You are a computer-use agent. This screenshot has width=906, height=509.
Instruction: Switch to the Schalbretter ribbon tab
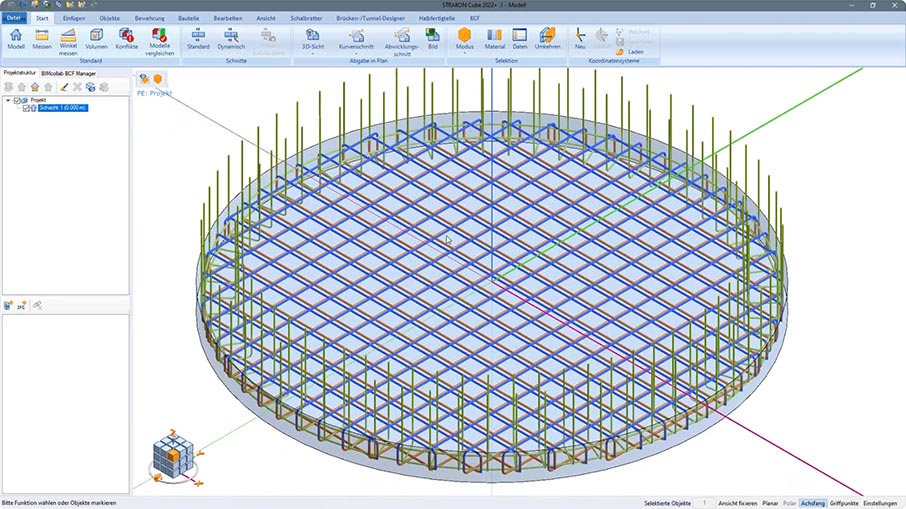point(306,18)
